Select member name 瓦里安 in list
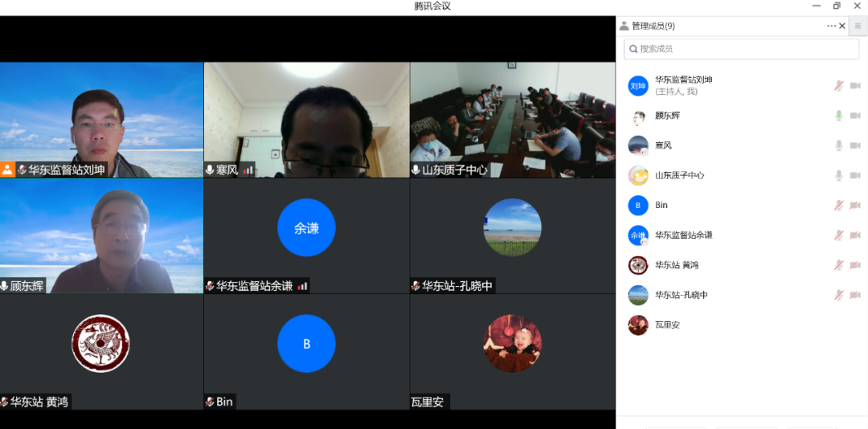Image resolution: width=868 pixels, height=429 pixels. coord(668,325)
